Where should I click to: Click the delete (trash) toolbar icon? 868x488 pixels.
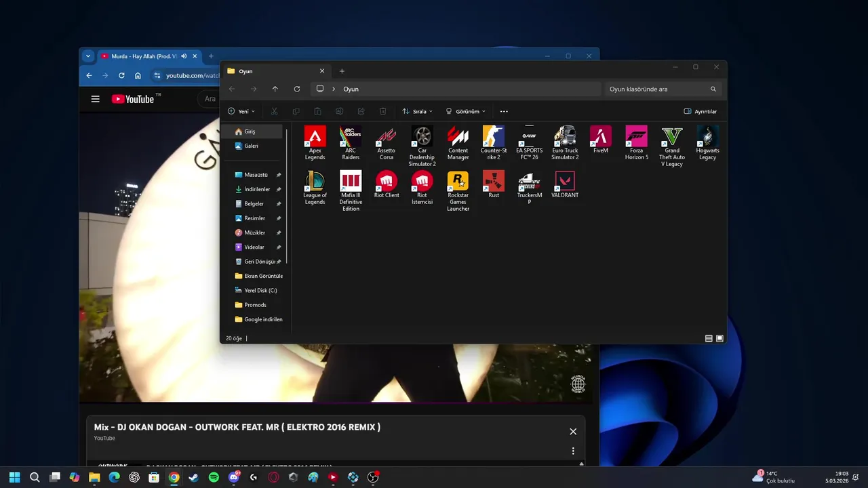[x=382, y=111]
